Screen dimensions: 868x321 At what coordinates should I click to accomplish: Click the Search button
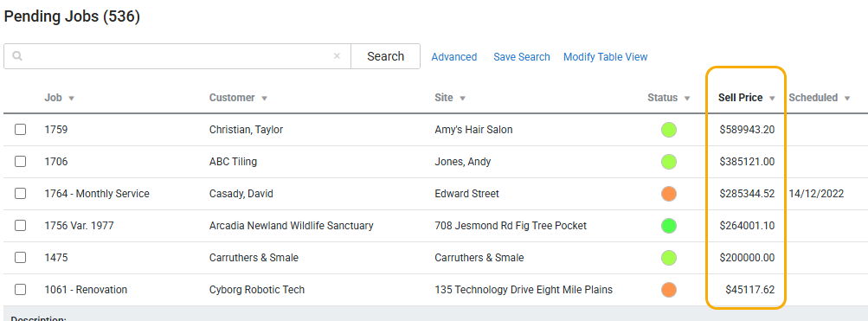pyautogui.click(x=385, y=56)
